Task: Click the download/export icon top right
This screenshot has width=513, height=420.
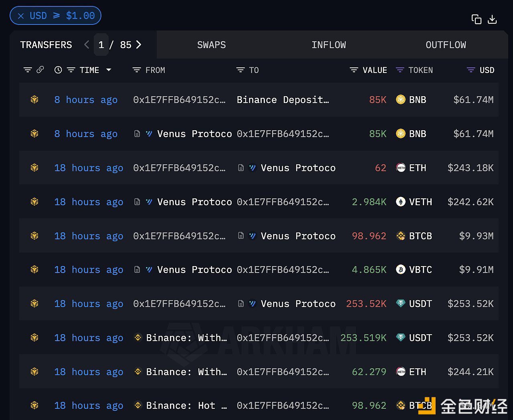Action: [492, 19]
